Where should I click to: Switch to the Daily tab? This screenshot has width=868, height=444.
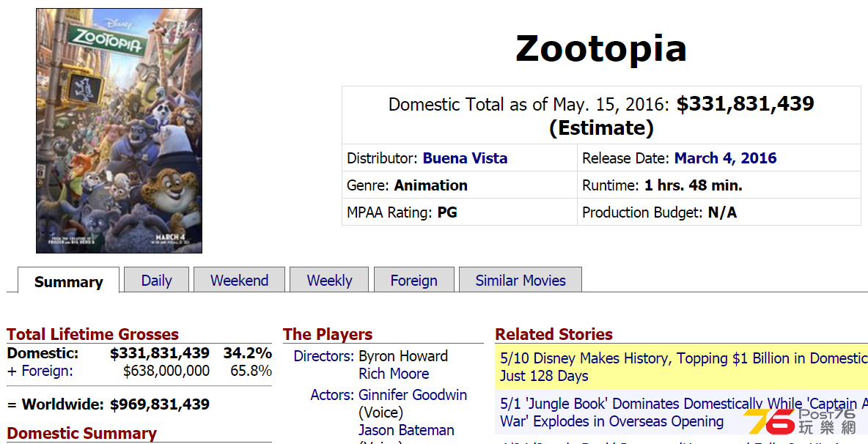coord(157,281)
